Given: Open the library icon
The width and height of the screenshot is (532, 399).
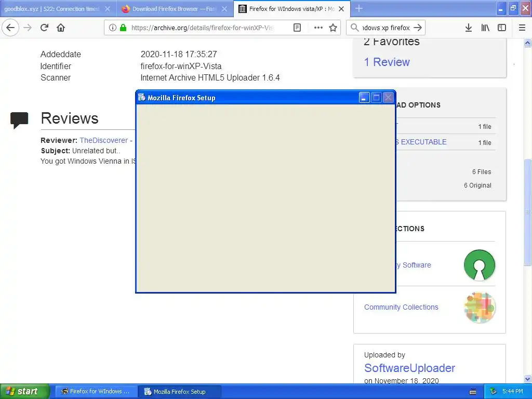Looking at the screenshot, I should [x=485, y=28].
